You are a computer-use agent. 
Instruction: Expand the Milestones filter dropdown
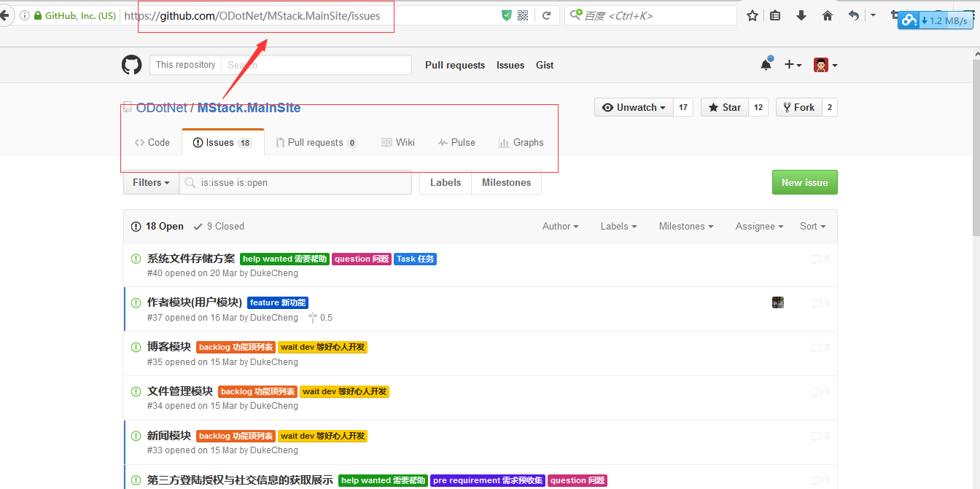pyautogui.click(x=686, y=226)
